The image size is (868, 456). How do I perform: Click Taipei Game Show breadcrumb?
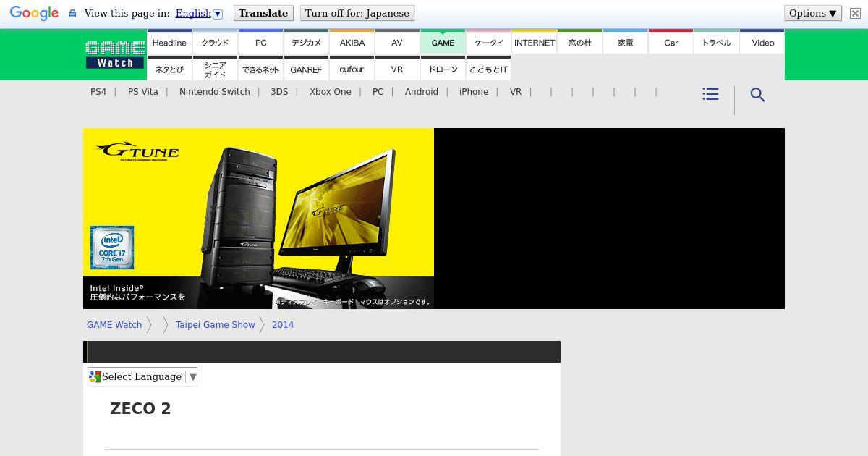(x=215, y=324)
